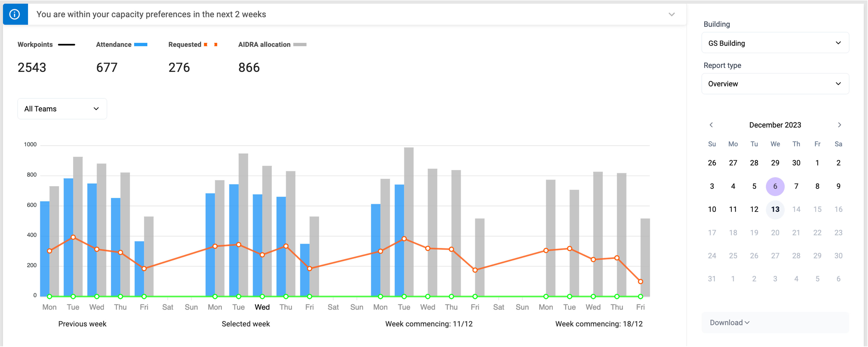Click Friday's orange point, week commencing 18/12
Viewport: 868px width, 347px height.
pos(640,281)
